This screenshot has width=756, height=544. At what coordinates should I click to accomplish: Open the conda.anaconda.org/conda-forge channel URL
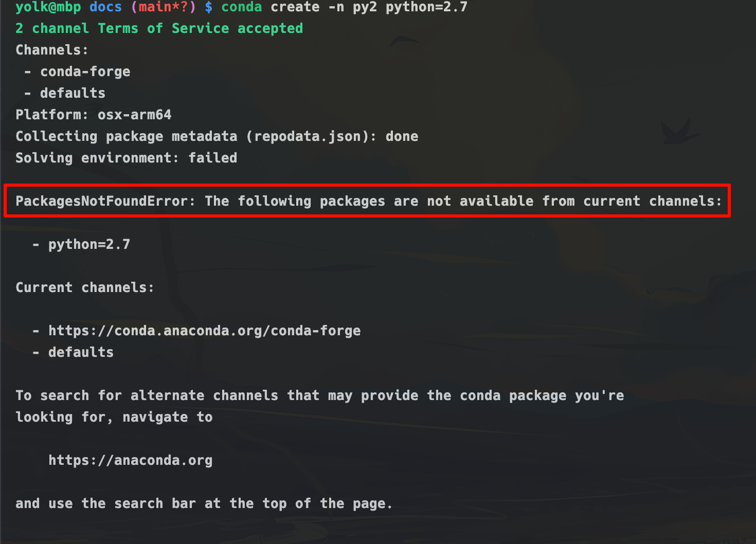point(204,331)
